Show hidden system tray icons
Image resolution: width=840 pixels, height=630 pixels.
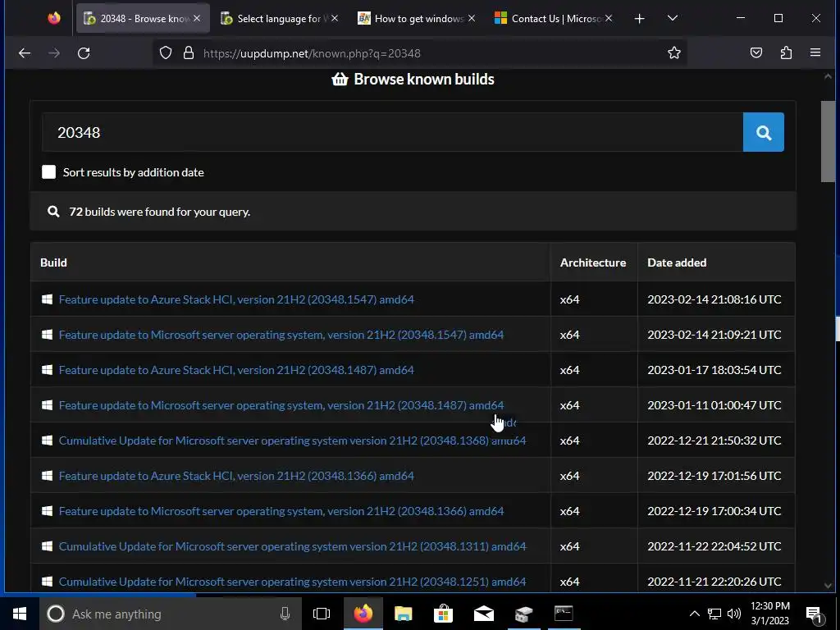(694, 614)
